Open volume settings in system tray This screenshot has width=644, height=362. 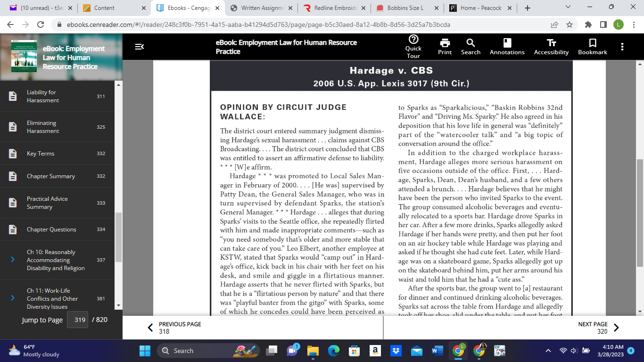coord(574,351)
